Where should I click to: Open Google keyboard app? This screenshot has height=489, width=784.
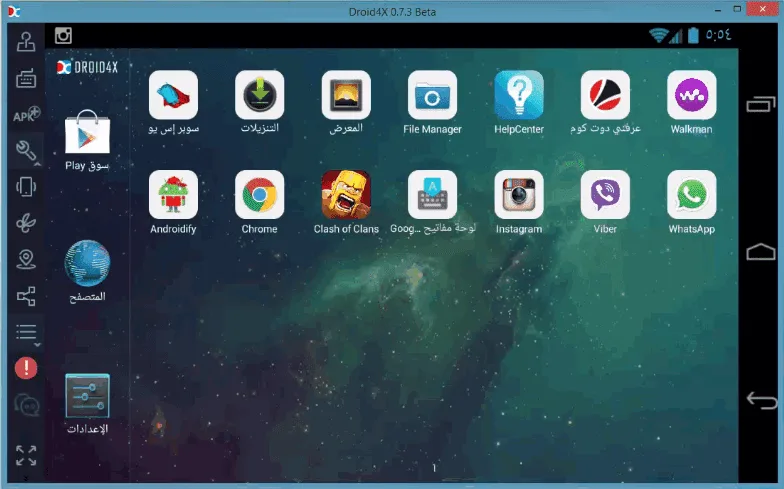pyautogui.click(x=432, y=194)
